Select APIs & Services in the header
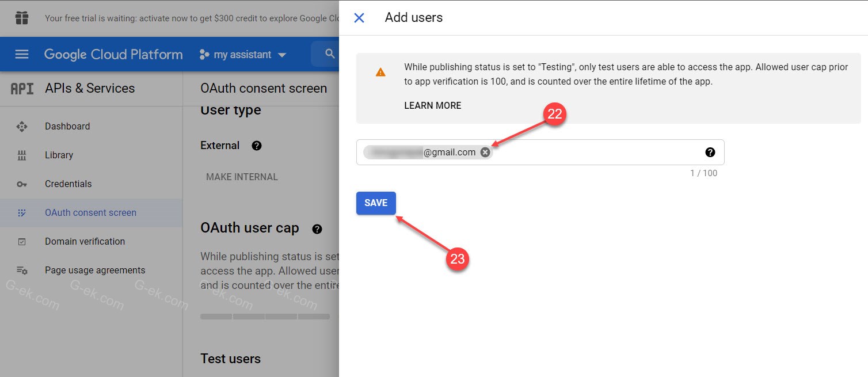 (x=90, y=88)
